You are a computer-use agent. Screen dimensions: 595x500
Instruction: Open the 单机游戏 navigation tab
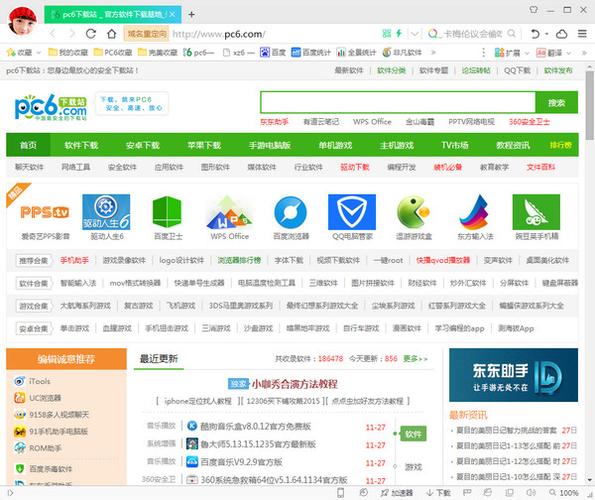[x=335, y=145]
